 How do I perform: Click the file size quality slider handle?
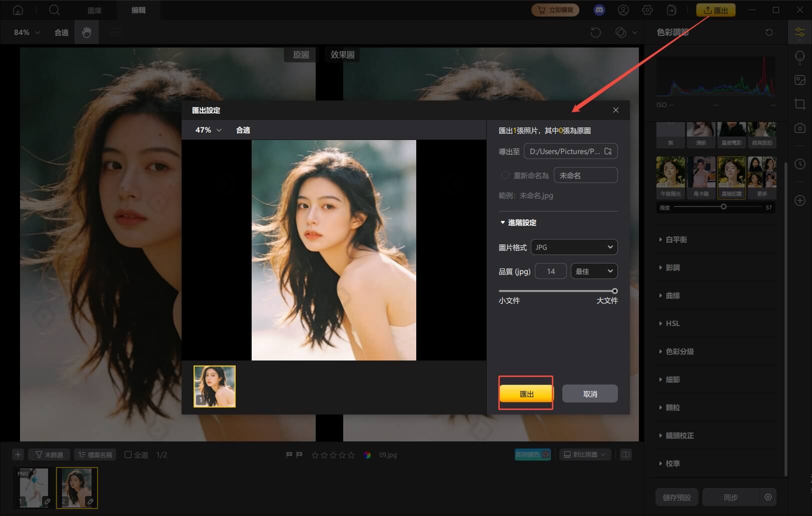click(x=615, y=291)
